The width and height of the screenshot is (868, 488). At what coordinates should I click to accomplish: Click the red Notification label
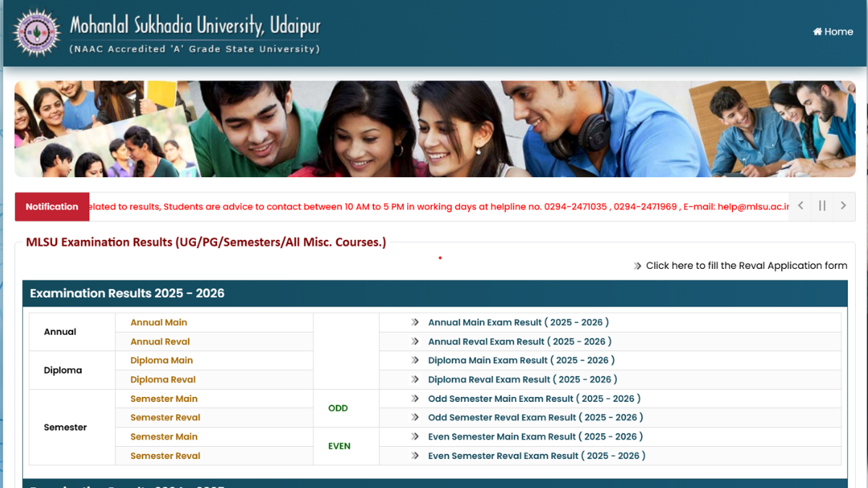tap(52, 207)
